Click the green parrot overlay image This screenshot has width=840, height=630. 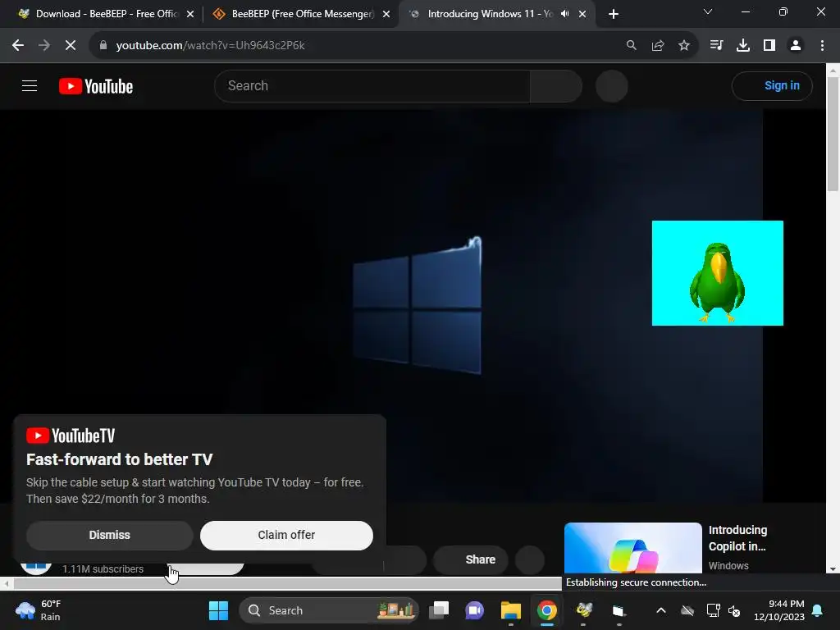point(717,273)
